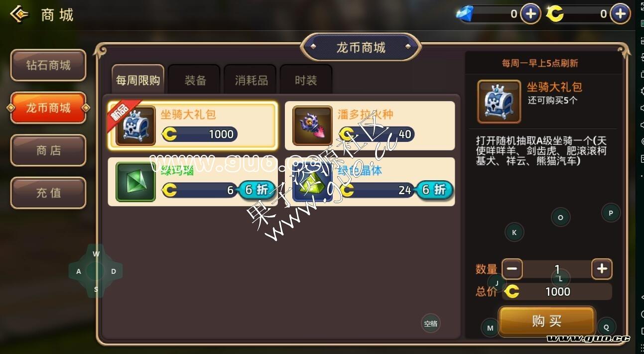Image resolution: width=644 pixels, height=354 pixels.
Task: Click the 购买 purchase button
Action: tap(547, 321)
